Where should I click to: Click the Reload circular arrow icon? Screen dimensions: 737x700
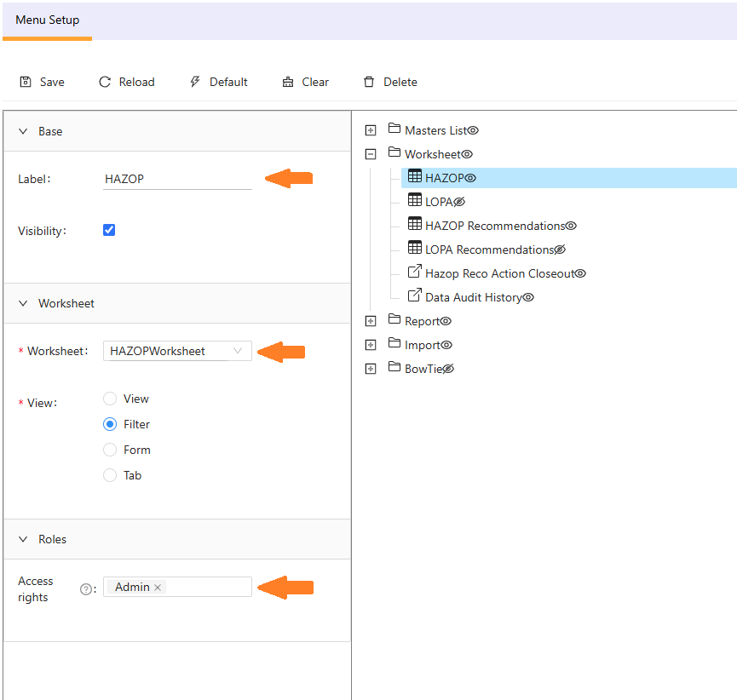coord(105,82)
